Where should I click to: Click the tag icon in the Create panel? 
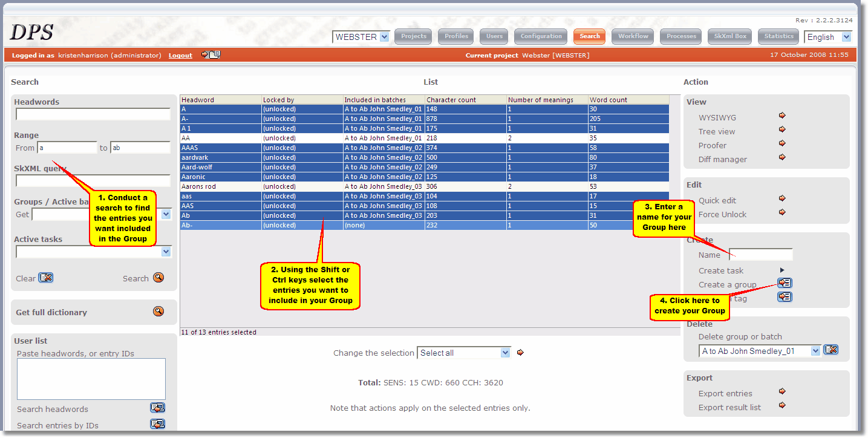[x=785, y=297]
